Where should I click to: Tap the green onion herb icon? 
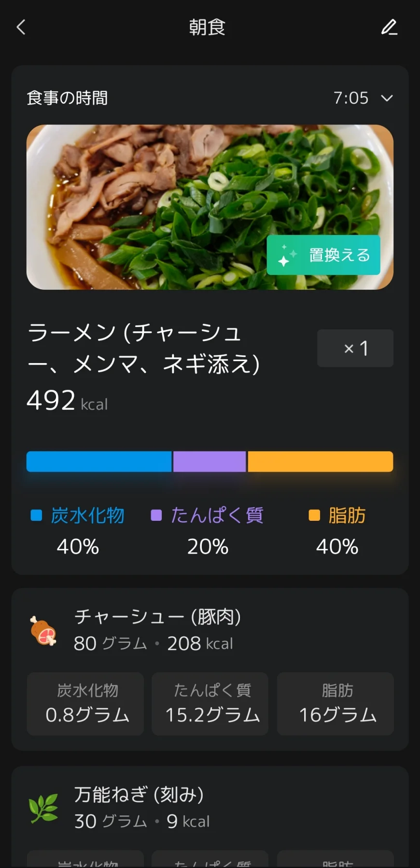pos(43,808)
